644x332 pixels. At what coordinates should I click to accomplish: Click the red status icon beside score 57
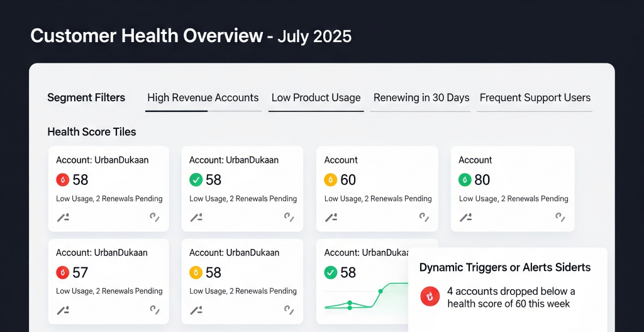[x=62, y=272]
